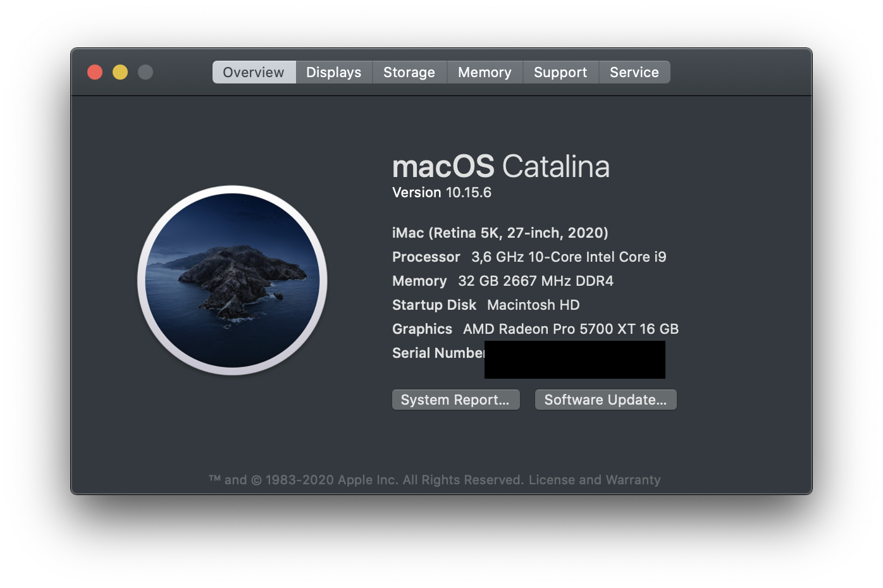
Task: Select the Memory tab
Action: 485,72
